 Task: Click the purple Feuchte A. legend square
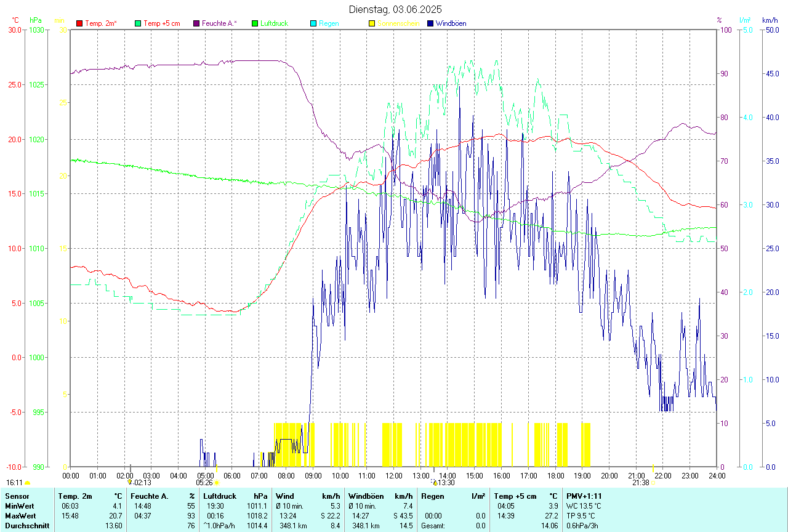click(x=196, y=23)
